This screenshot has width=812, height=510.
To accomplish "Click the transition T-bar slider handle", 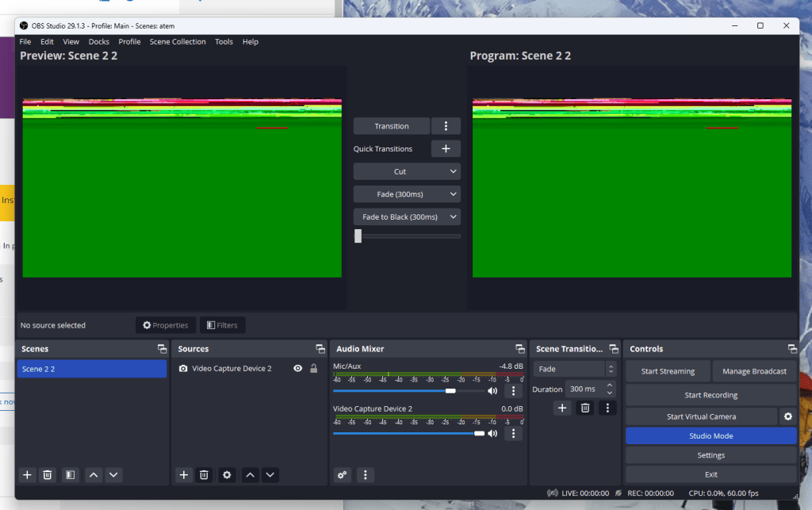I will coord(358,236).
